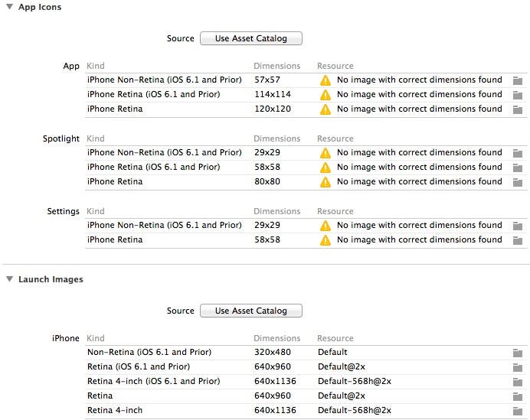
Task: Open folder icon for App 120x120 row
Action: pyautogui.click(x=518, y=109)
